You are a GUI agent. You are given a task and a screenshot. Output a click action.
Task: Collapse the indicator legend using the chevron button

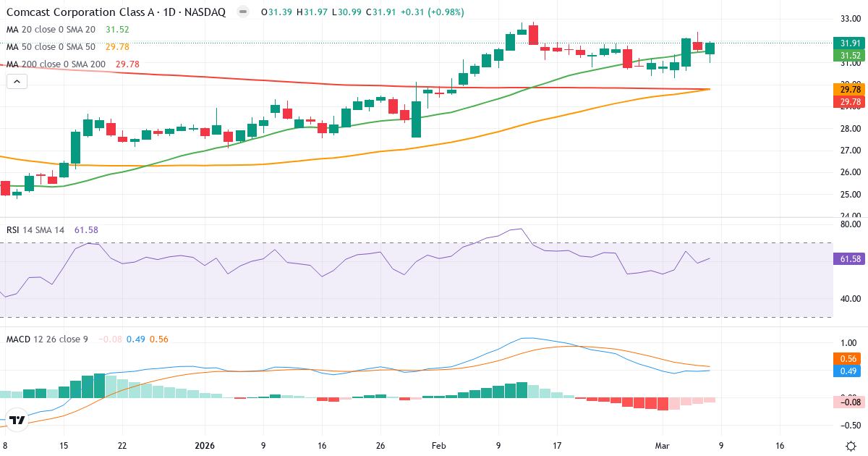pos(16,81)
